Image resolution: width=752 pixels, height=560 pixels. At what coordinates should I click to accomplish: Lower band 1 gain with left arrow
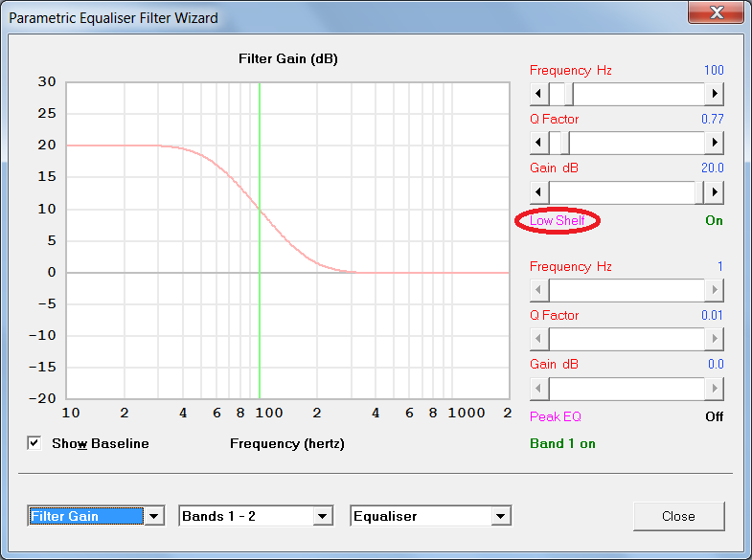[x=539, y=192]
